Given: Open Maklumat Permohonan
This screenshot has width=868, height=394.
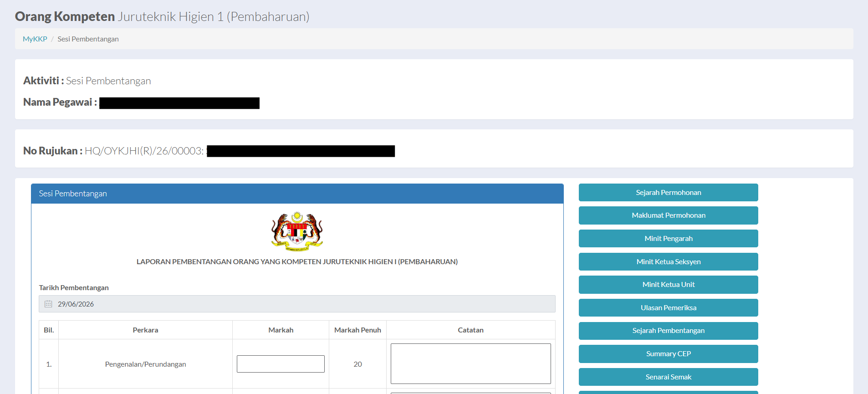Looking at the screenshot, I should click(668, 215).
